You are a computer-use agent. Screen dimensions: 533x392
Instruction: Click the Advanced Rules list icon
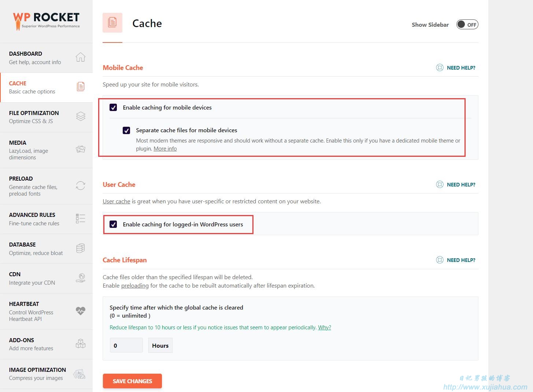tap(81, 218)
